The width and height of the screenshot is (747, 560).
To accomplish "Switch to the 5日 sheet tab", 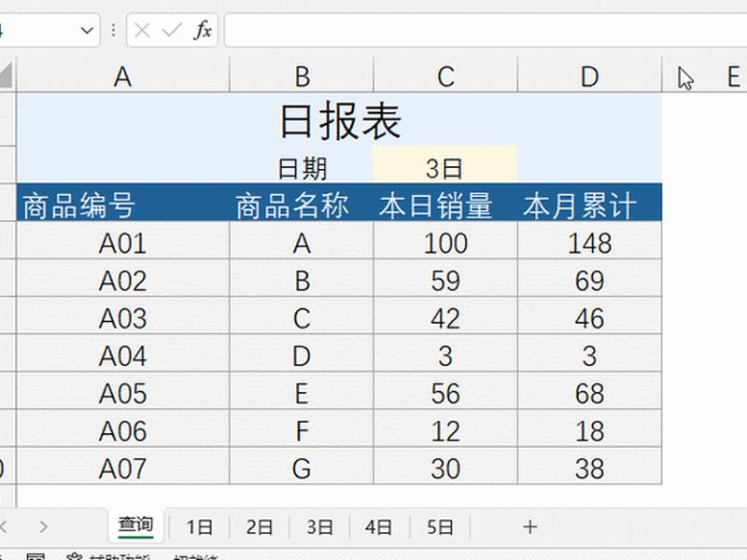I will (440, 526).
